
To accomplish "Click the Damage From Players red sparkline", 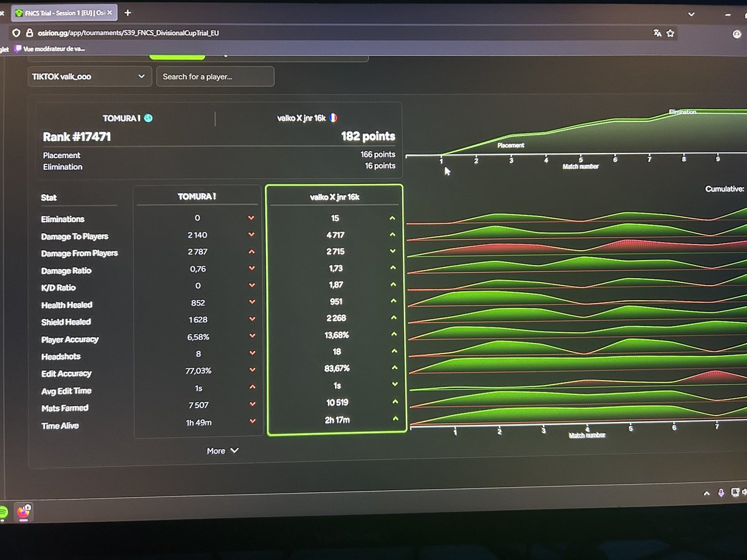I will (x=576, y=247).
